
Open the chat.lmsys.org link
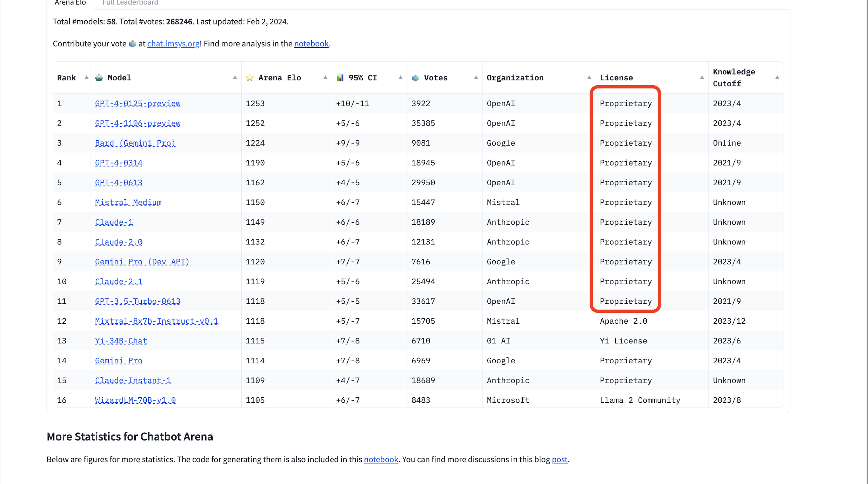click(x=173, y=43)
